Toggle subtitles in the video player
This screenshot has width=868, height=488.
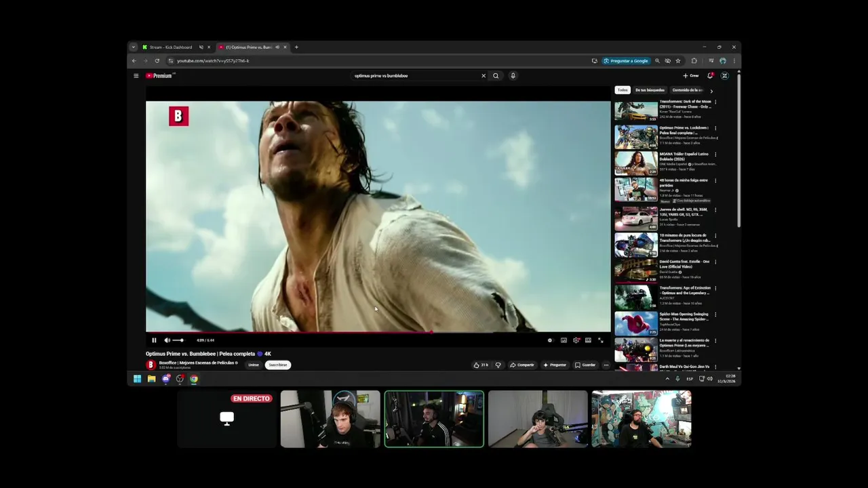(564, 340)
